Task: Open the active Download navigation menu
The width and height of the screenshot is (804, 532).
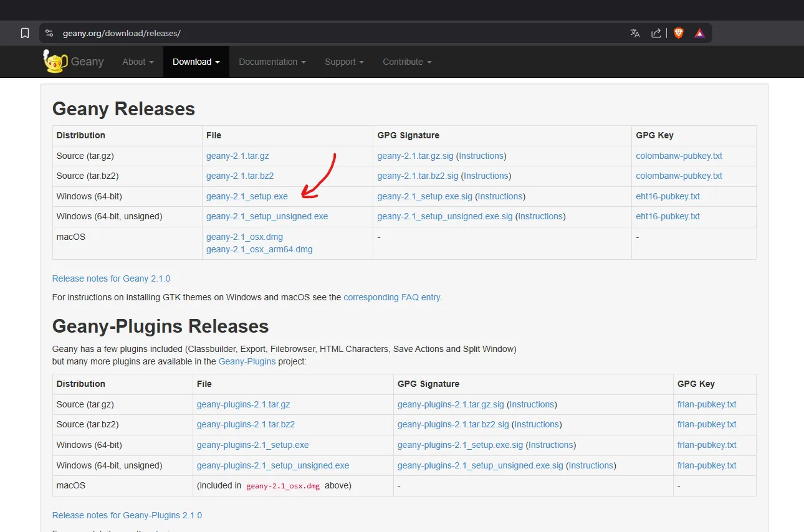Action: [x=196, y=62]
